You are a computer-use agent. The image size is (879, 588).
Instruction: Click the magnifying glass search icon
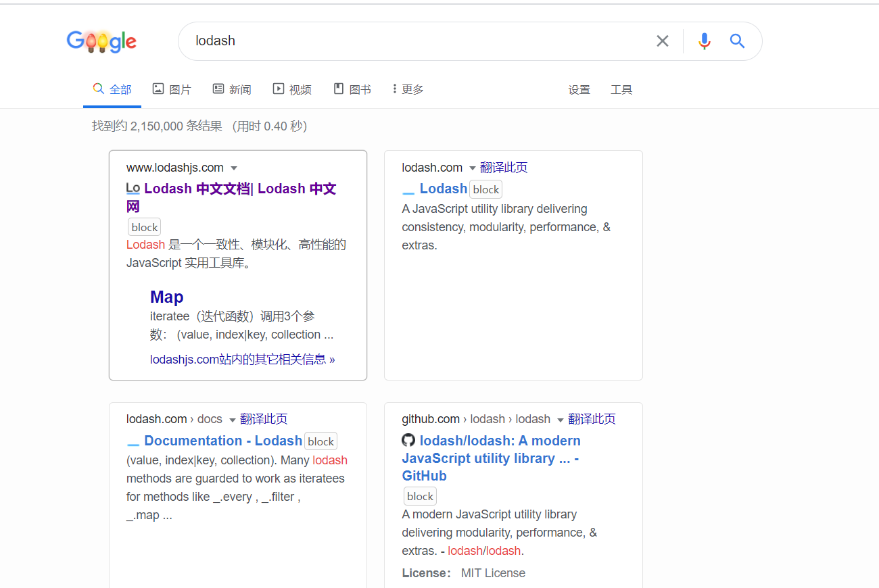737,41
